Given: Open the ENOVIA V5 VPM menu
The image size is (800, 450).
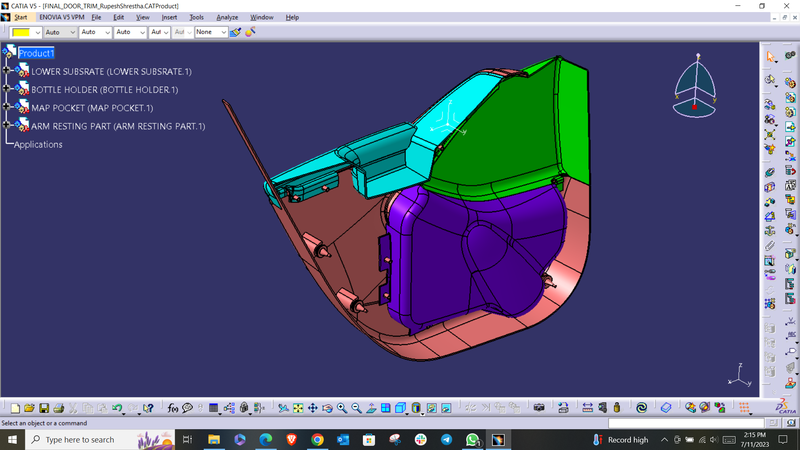Looking at the screenshot, I should (62, 17).
